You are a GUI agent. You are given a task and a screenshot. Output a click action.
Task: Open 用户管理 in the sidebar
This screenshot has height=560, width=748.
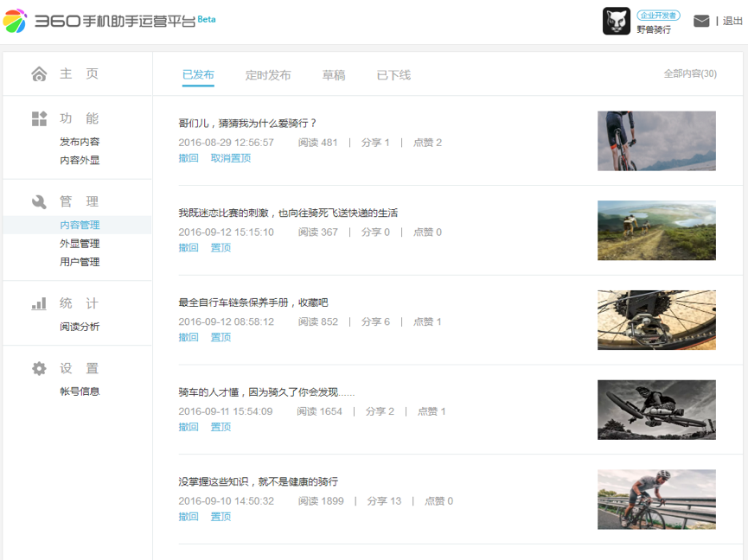pyautogui.click(x=80, y=262)
